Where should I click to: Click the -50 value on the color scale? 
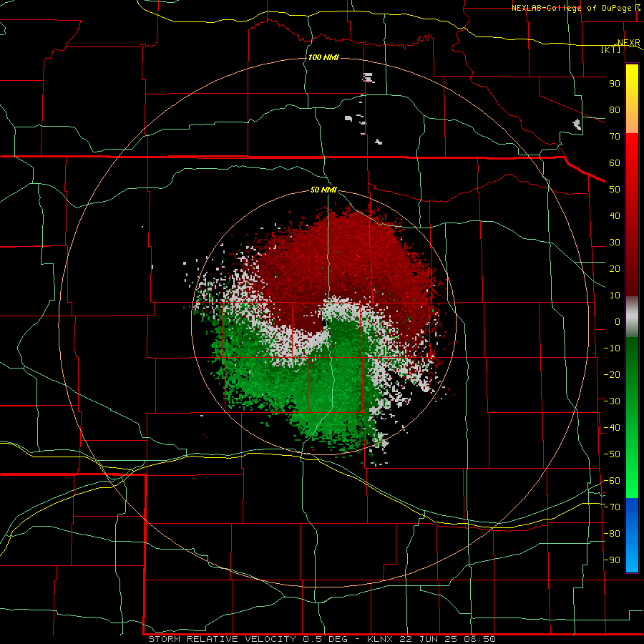coord(612,454)
